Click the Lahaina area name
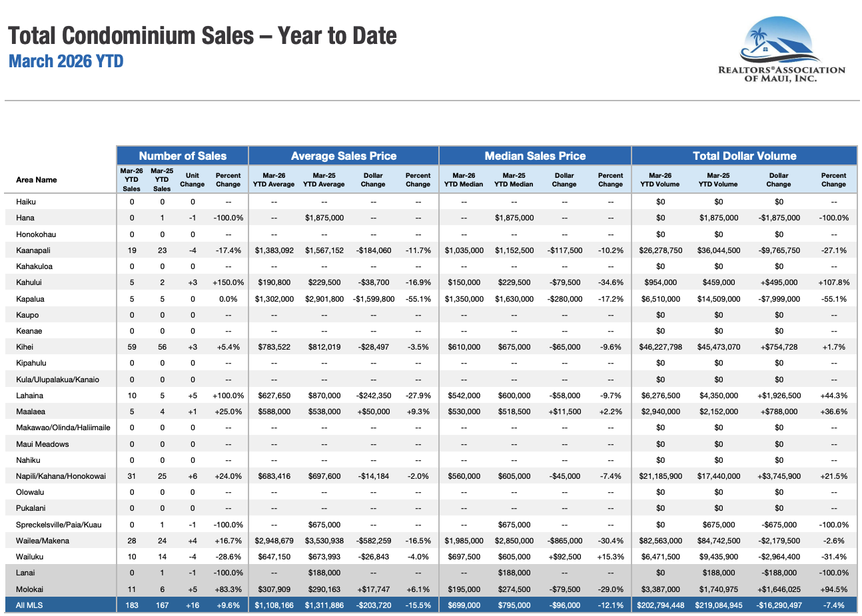 (29, 396)
